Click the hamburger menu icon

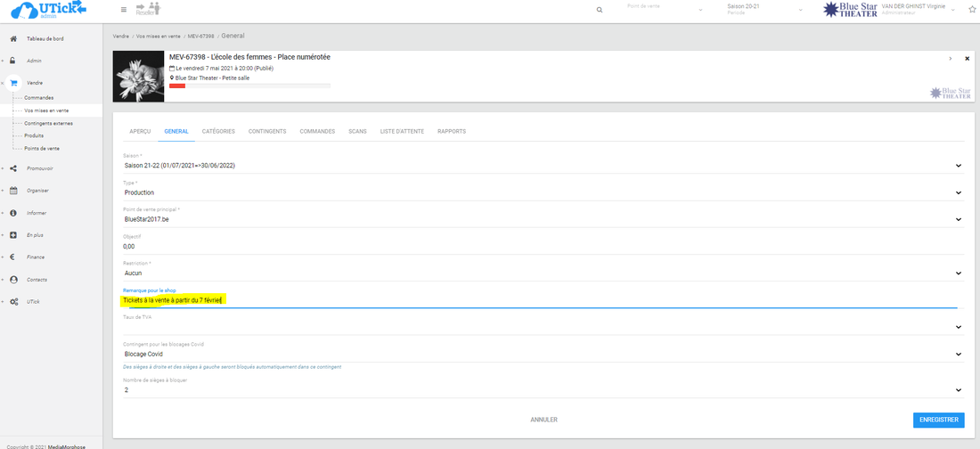[124, 10]
